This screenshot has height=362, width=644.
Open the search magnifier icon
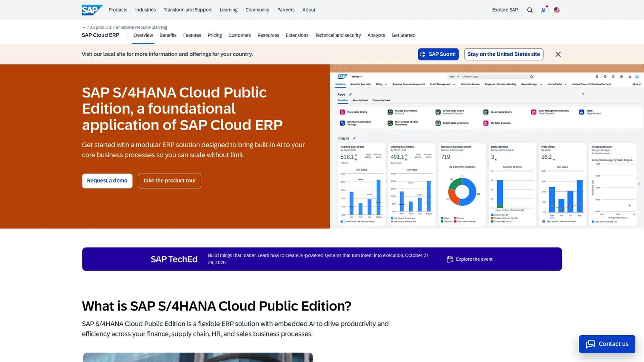click(530, 10)
